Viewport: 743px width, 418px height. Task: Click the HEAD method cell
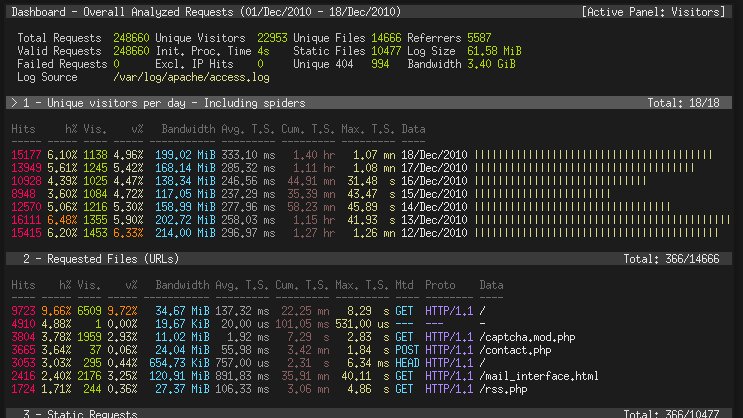(x=407, y=363)
